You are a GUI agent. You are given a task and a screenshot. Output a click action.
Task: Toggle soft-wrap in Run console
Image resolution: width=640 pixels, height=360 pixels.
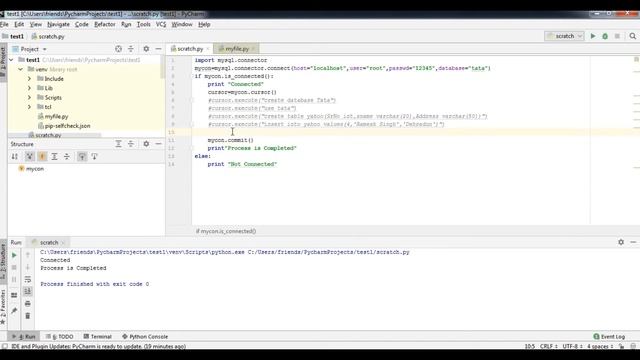pos(28,280)
